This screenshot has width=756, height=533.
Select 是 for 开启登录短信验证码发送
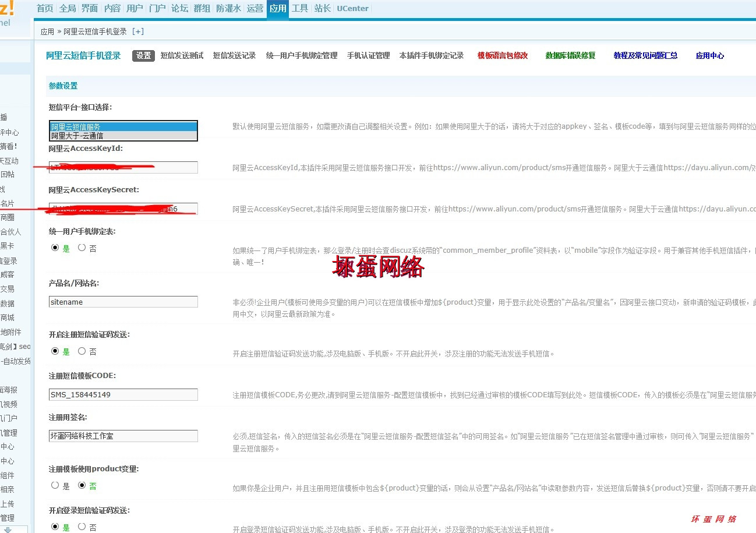(x=55, y=527)
